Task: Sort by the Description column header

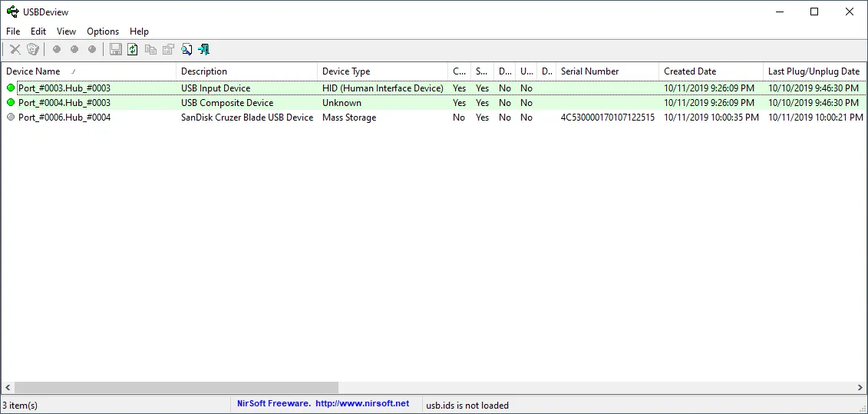Action: (247, 71)
